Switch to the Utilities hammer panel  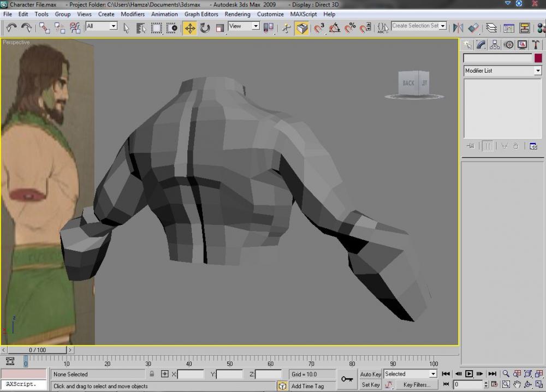pos(536,45)
